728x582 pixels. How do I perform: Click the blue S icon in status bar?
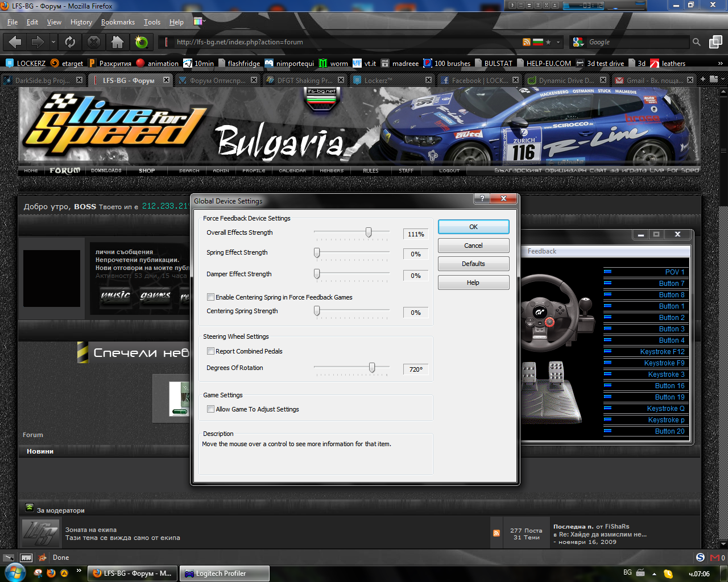tap(700, 558)
